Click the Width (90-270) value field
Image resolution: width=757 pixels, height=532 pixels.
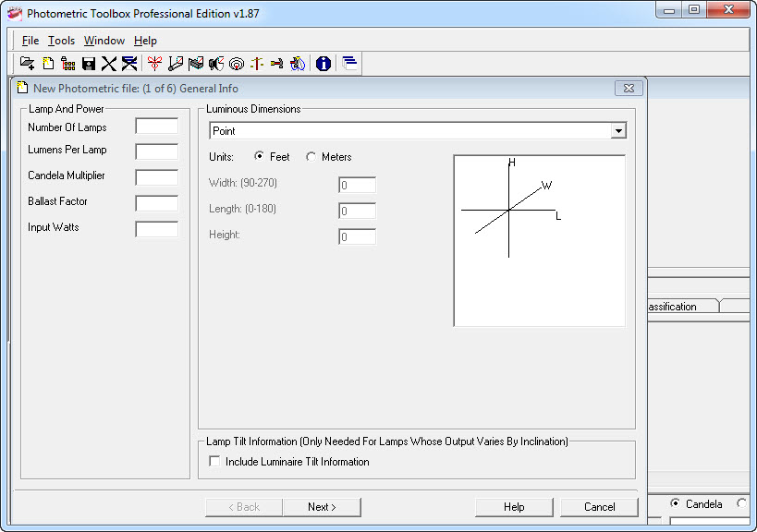click(358, 185)
